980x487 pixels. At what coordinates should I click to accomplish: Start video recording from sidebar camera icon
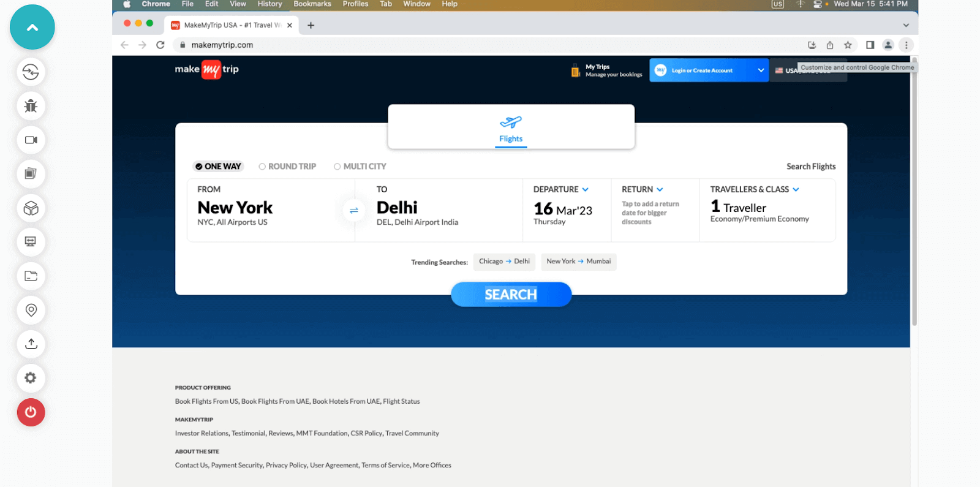point(31,140)
